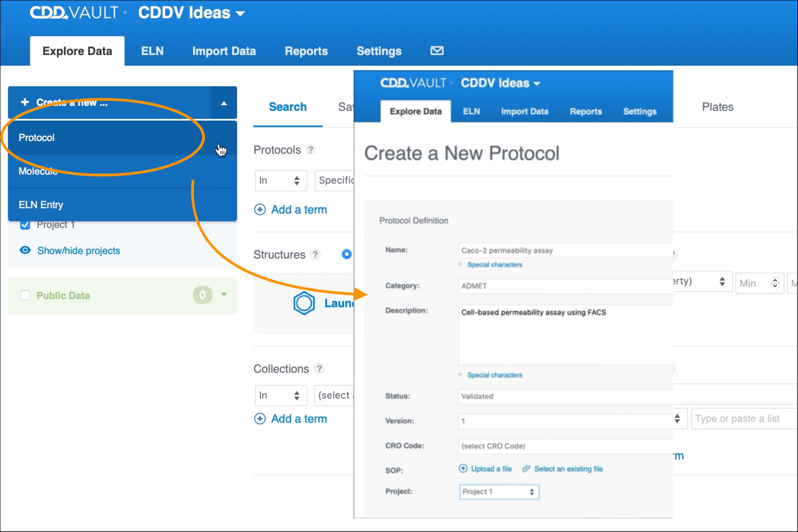Screen dimensions: 798x532
Task: Open the Protocols In selector
Action: [x=281, y=180]
